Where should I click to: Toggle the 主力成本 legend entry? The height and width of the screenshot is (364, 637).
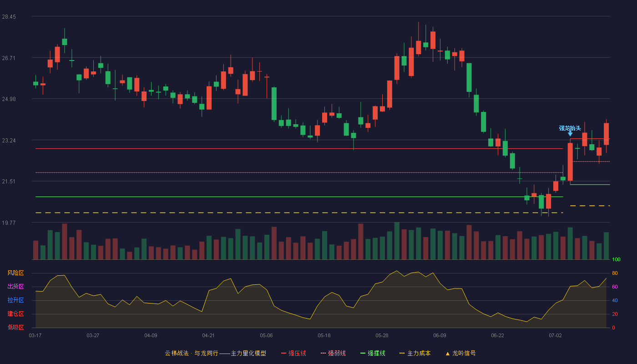415,353
